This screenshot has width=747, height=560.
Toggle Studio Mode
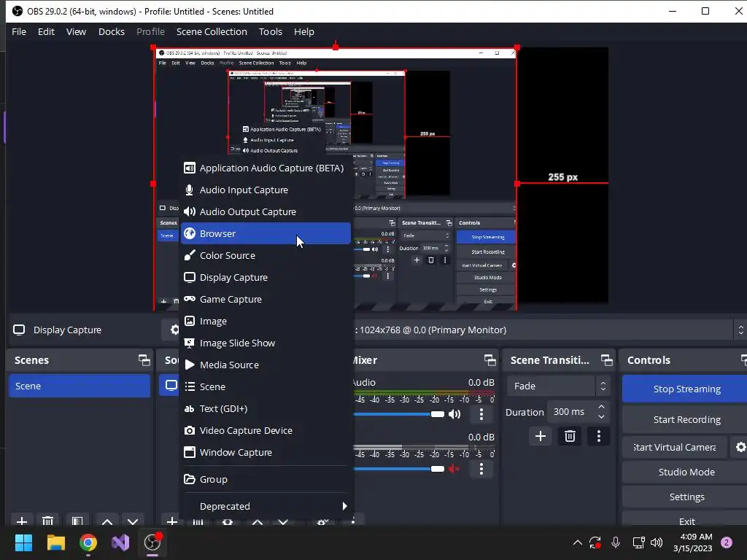point(686,472)
